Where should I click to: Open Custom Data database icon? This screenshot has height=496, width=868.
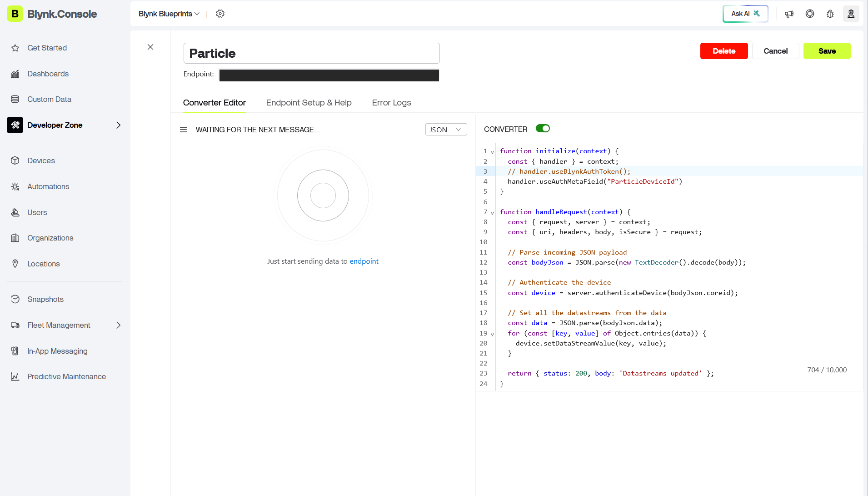pos(15,99)
